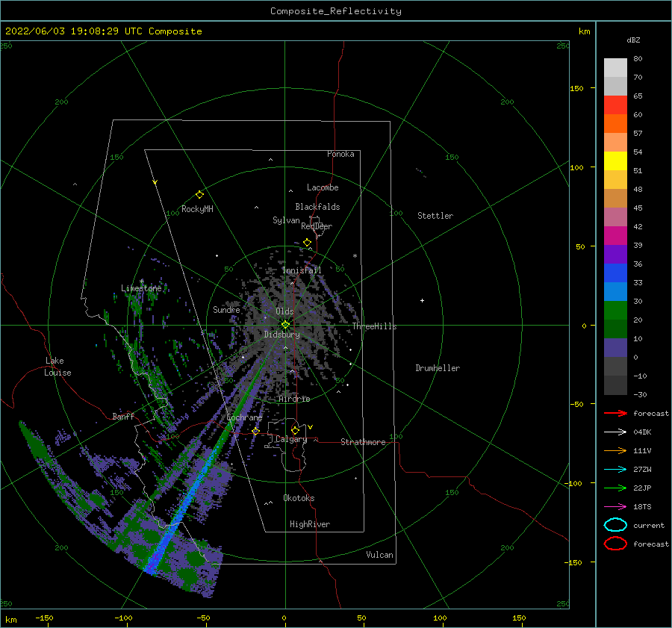Click the ThreeHills label

point(375,326)
